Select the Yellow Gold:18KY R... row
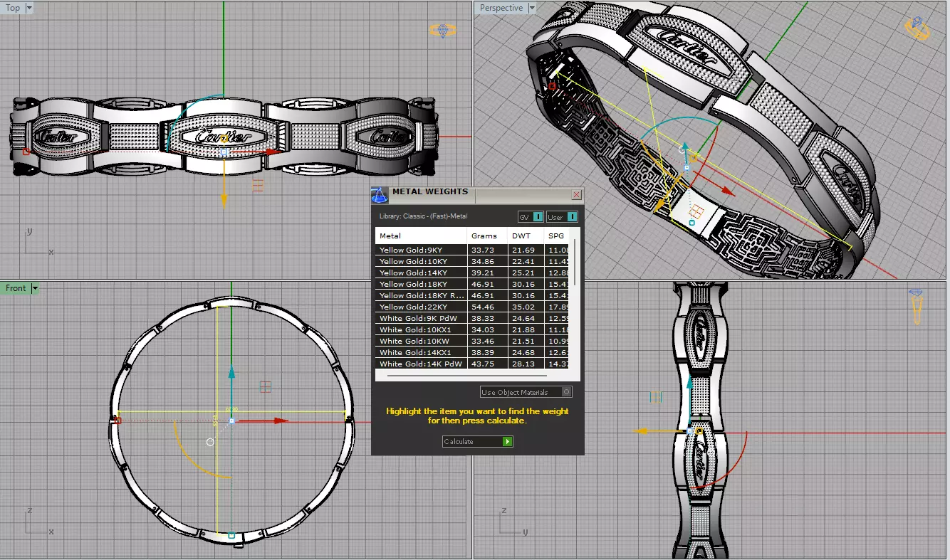The image size is (950, 560). click(471, 295)
